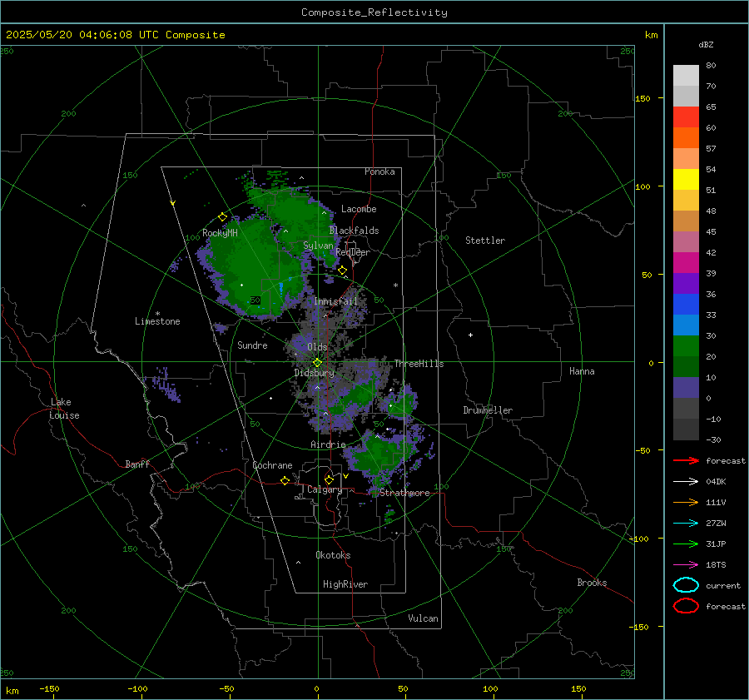Click the Calgary city label
This screenshot has height=700, width=749.
coord(325,489)
